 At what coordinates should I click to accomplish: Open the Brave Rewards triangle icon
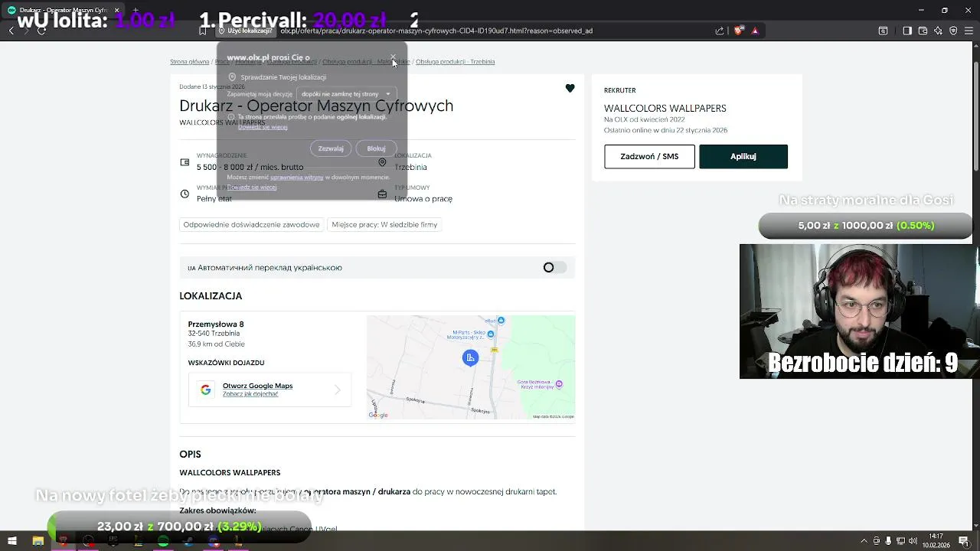pyautogui.click(x=755, y=31)
